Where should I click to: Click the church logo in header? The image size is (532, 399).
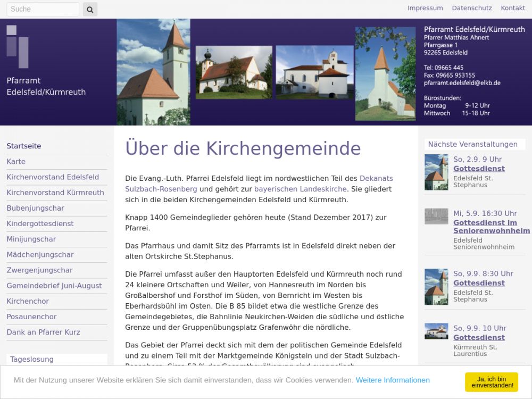point(18,46)
